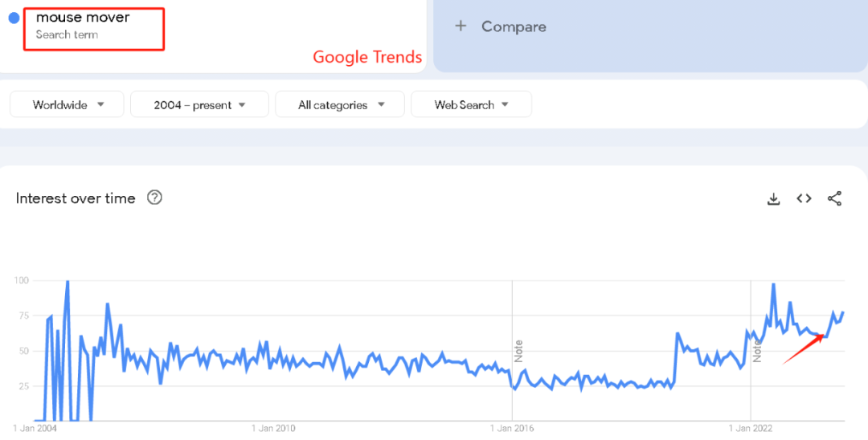Click the 100 peak point in 2004

click(x=67, y=282)
